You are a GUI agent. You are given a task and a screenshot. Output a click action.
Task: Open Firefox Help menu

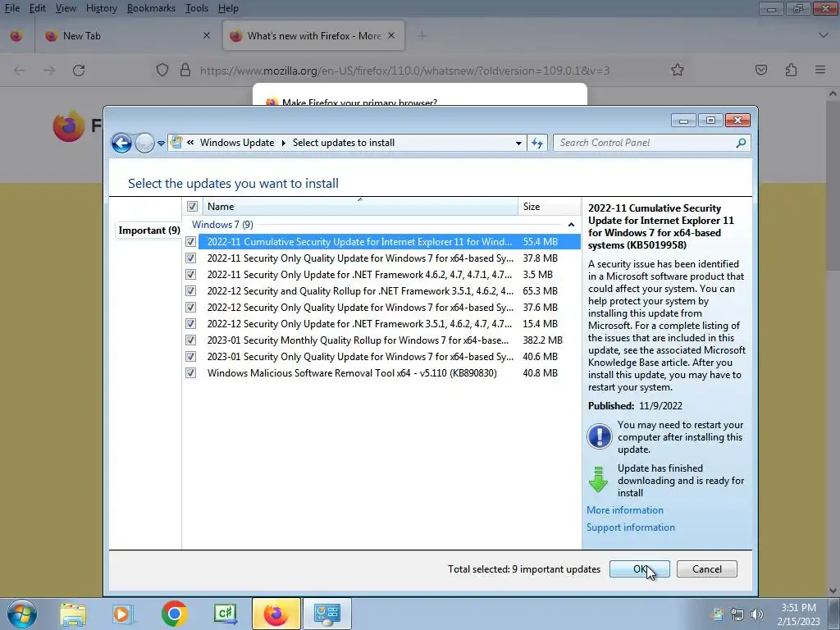pos(228,8)
